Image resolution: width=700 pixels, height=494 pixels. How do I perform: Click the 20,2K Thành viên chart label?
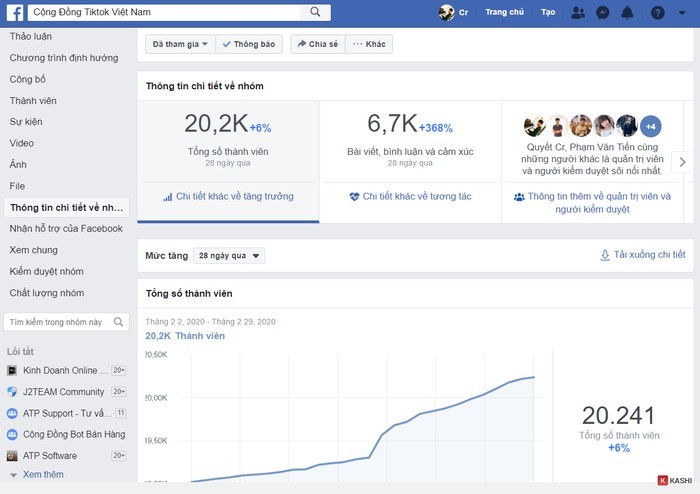pyautogui.click(x=185, y=336)
